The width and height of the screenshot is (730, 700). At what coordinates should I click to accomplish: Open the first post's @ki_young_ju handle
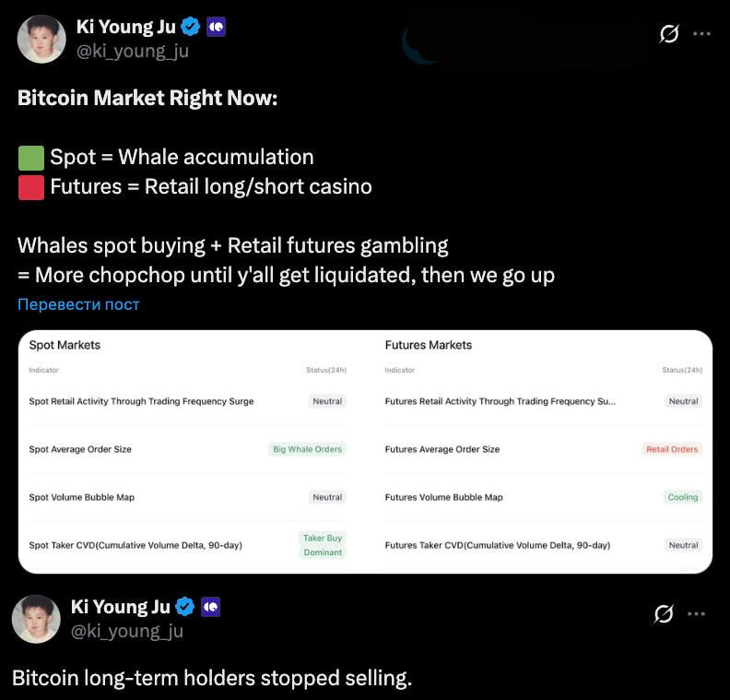(x=133, y=51)
